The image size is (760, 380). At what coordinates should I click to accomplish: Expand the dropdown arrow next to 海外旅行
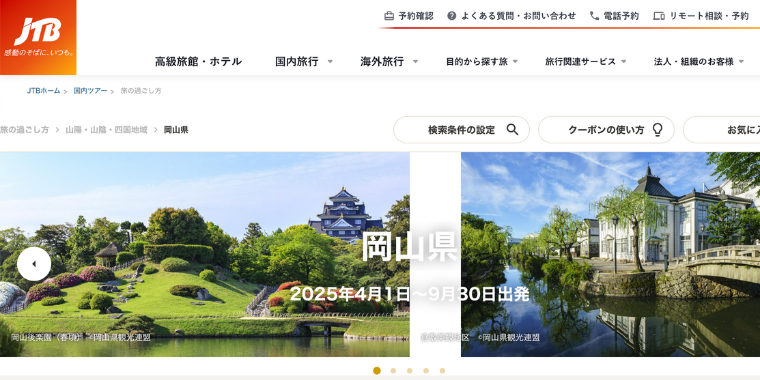coord(415,62)
